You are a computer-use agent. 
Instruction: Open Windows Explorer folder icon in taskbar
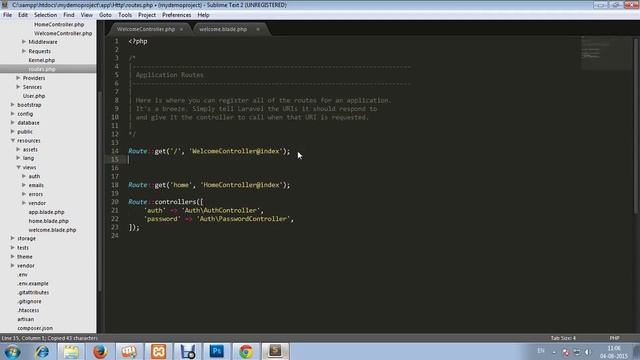(71, 351)
